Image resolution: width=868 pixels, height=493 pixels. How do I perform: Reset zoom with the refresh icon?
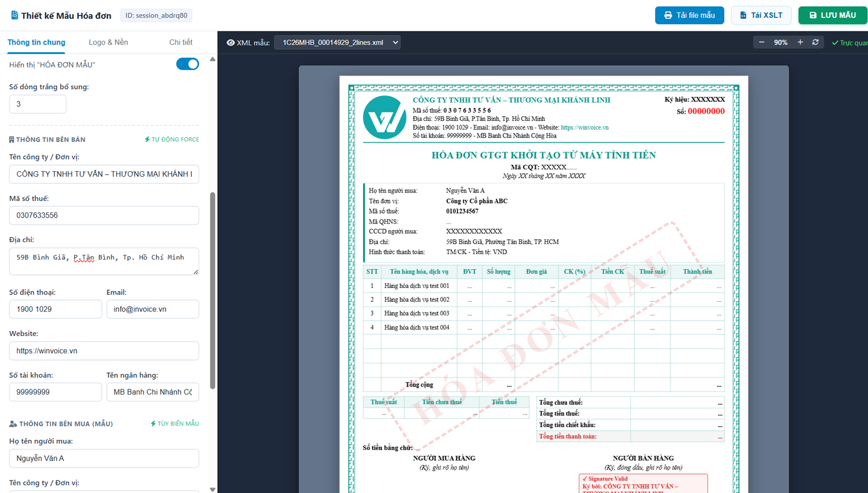(x=815, y=42)
